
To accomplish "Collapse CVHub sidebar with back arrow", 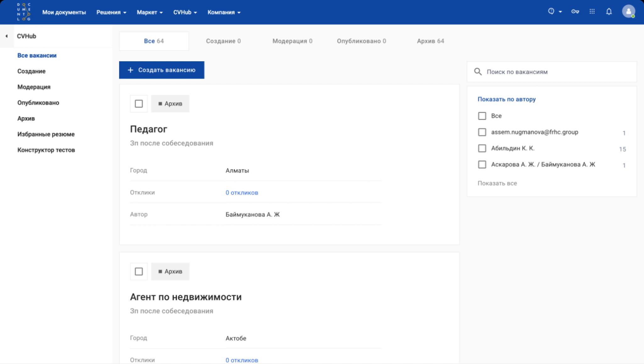I will [7, 36].
